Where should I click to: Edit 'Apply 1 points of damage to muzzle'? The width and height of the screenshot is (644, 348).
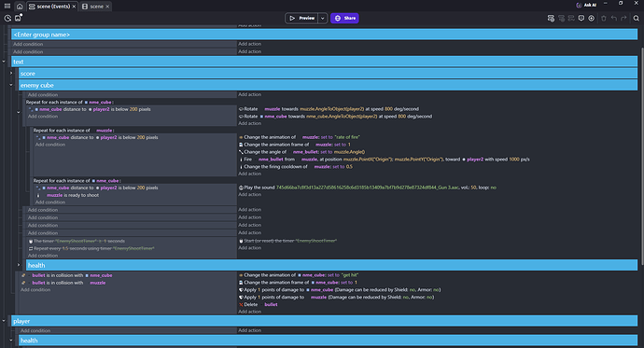[x=336, y=297]
